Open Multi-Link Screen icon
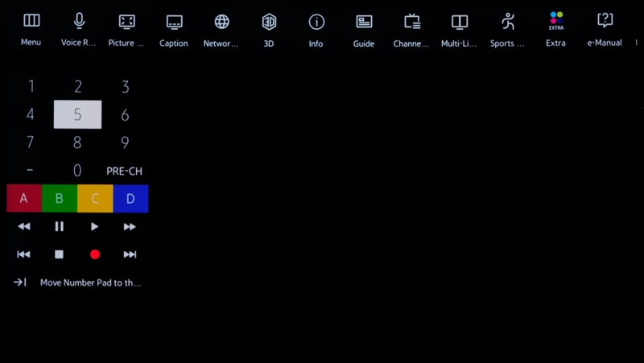 pyautogui.click(x=459, y=22)
